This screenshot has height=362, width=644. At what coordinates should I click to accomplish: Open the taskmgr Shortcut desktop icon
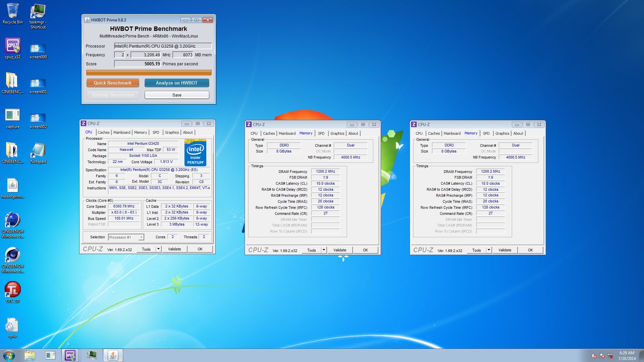[38, 16]
